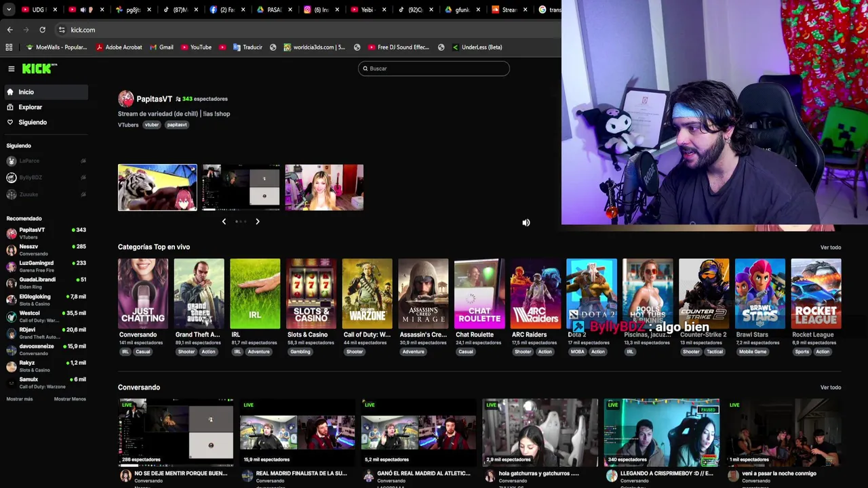Open PapitasVT featured channel avatar

pos(126,99)
